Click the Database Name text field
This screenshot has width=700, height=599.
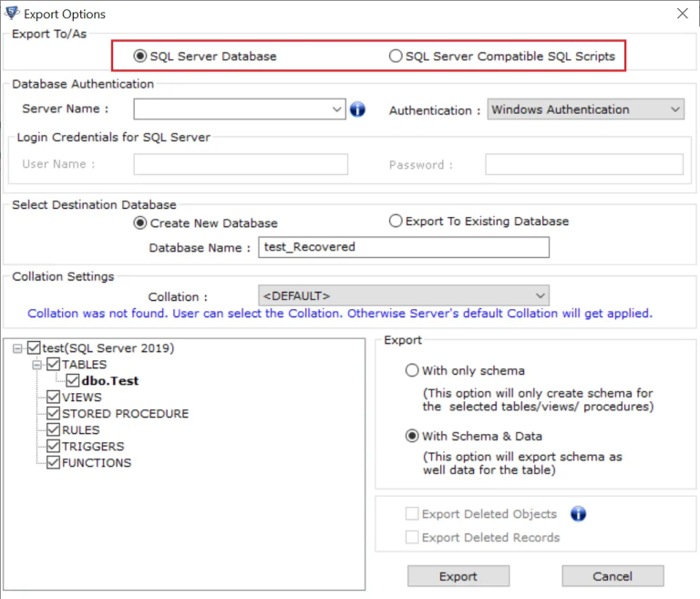404,247
